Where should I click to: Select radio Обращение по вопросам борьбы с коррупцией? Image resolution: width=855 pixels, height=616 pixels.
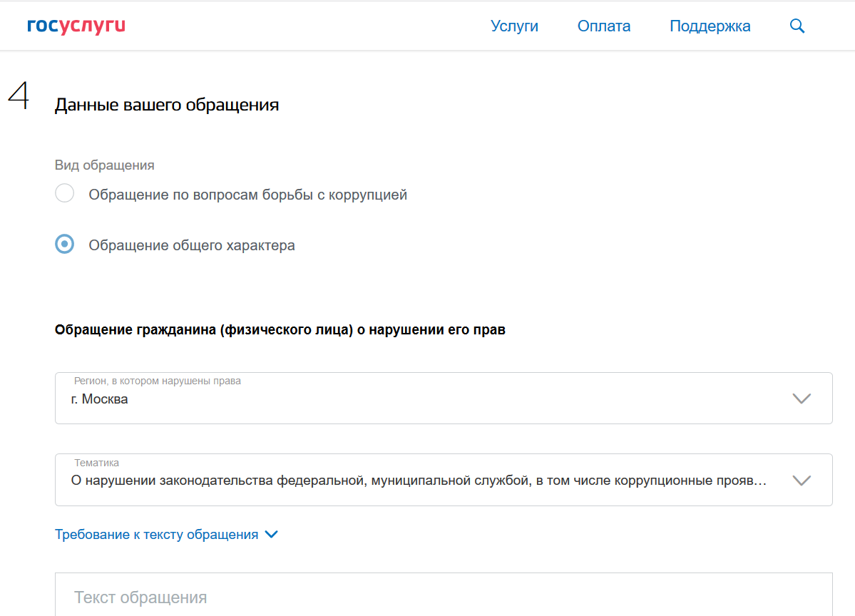coord(65,193)
